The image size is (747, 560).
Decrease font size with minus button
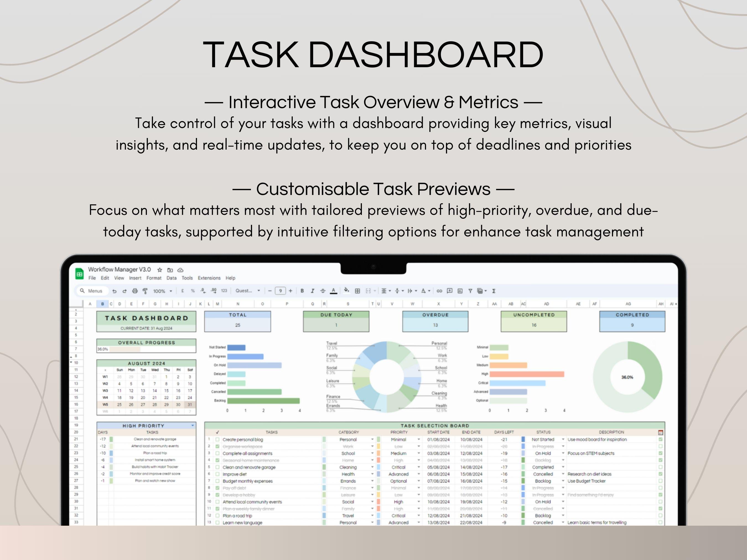click(x=270, y=291)
